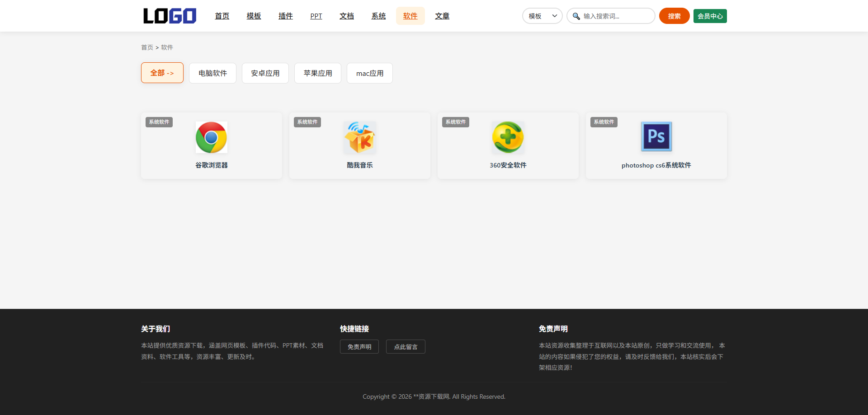
Task: Click 软件 in the breadcrumb
Action: [x=167, y=47]
